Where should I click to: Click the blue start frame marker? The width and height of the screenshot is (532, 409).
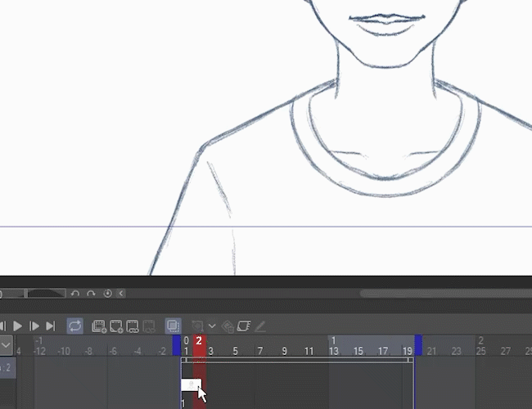177,345
